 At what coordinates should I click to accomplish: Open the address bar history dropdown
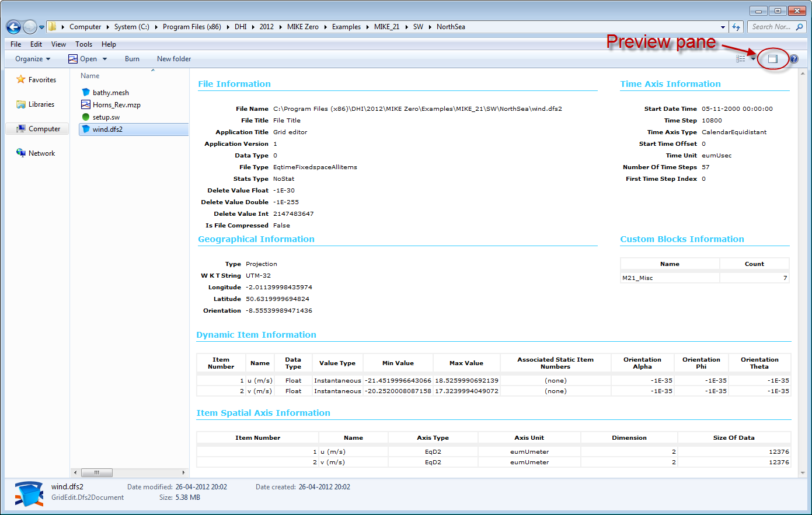(723, 27)
